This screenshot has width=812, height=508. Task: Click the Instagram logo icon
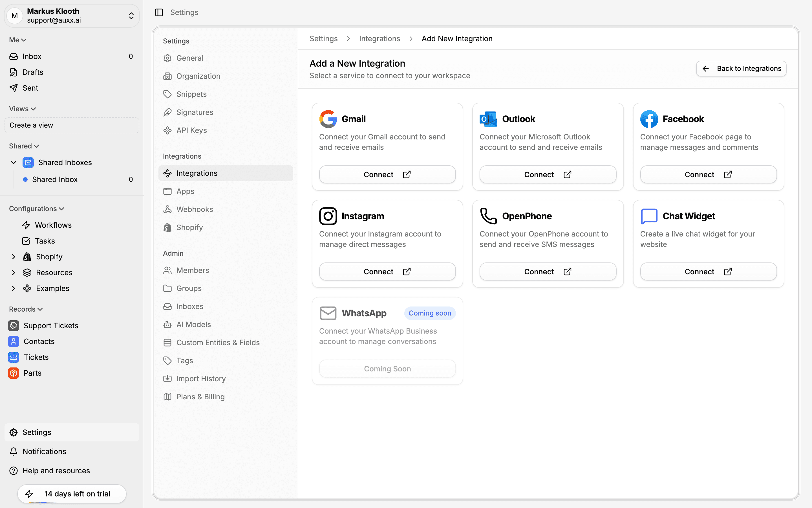(x=328, y=216)
